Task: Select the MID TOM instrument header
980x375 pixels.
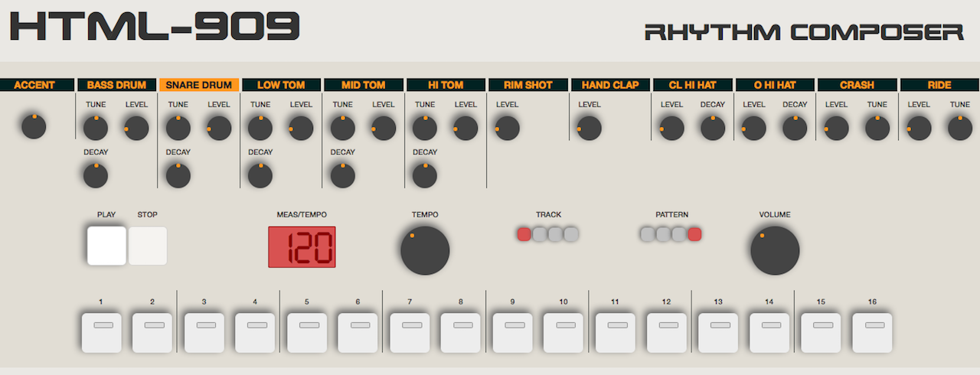Action: pos(364,85)
